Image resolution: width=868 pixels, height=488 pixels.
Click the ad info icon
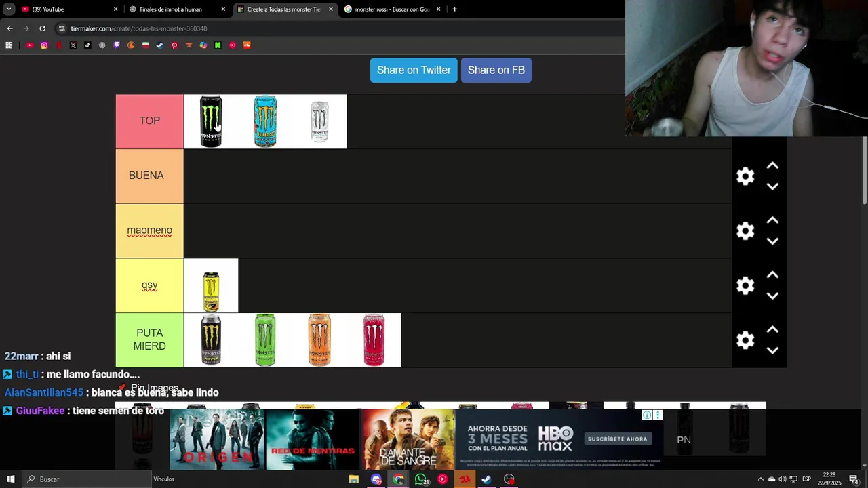click(x=647, y=415)
